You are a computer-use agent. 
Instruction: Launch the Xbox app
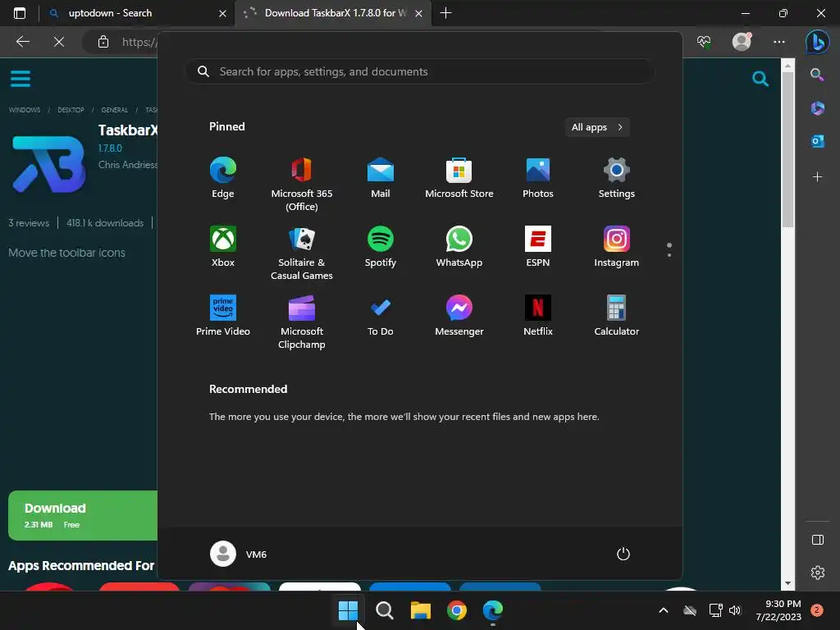(x=223, y=247)
